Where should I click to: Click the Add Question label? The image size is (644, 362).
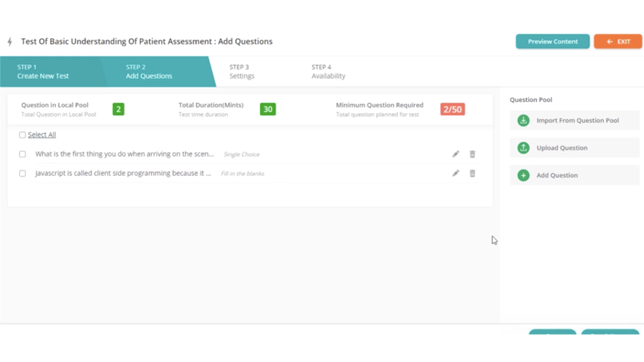557,175
